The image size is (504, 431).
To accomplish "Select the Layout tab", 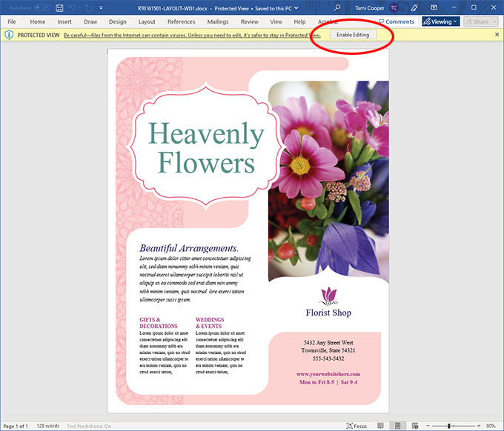I will [147, 21].
